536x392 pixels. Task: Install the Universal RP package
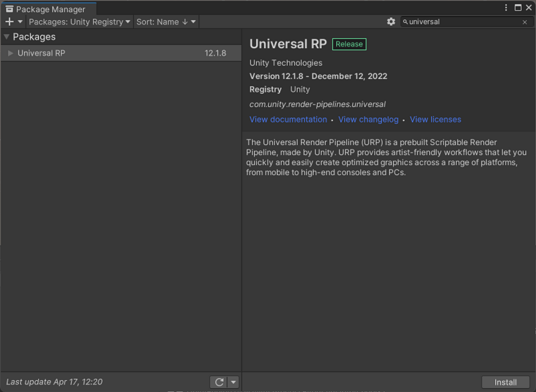[505, 382]
